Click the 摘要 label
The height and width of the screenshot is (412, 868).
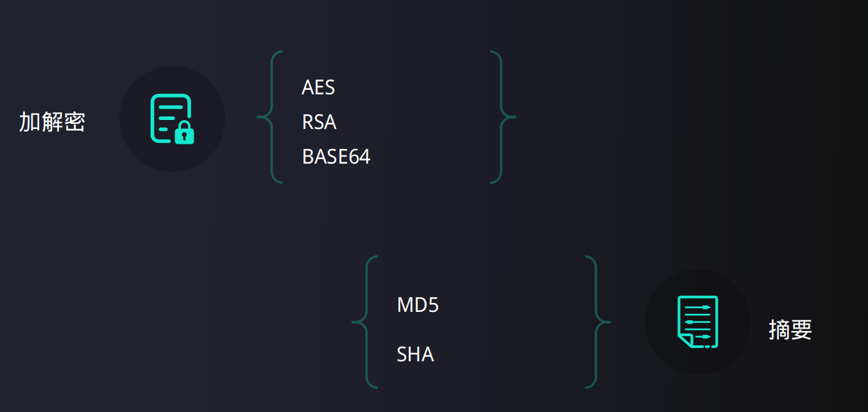[x=790, y=329]
